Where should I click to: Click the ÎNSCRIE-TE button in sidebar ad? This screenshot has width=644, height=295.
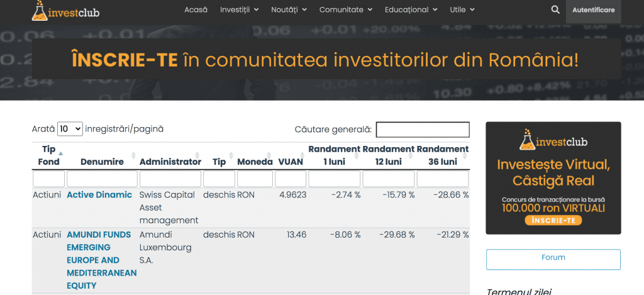(x=553, y=220)
